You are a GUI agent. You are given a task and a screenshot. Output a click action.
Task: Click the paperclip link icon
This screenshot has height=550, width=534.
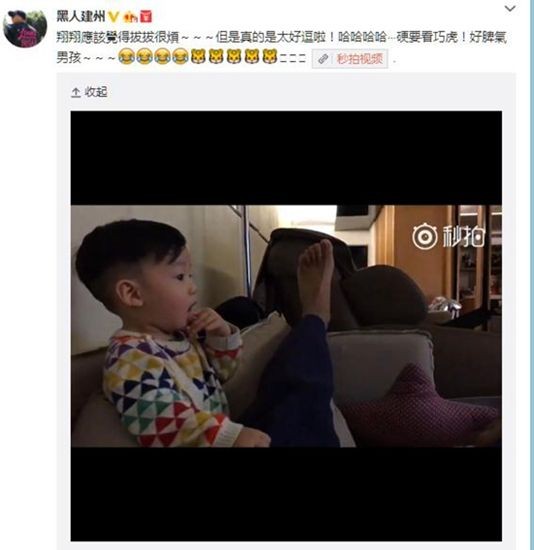pyautogui.click(x=323, y=59)
